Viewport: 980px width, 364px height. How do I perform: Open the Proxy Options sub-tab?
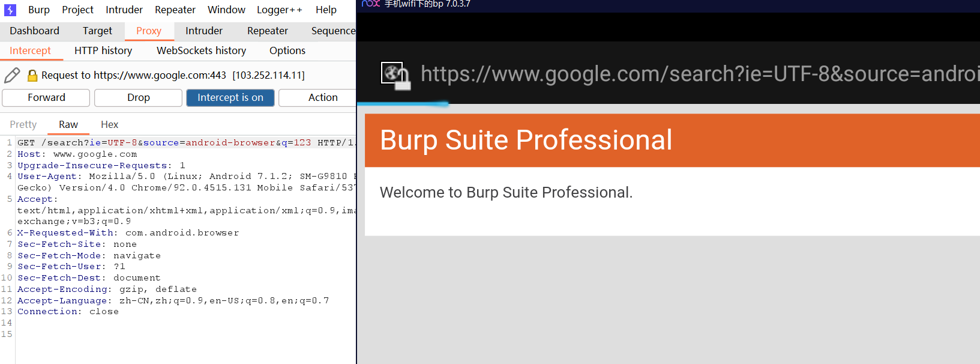pyautogui.click(x=287, y=51)
